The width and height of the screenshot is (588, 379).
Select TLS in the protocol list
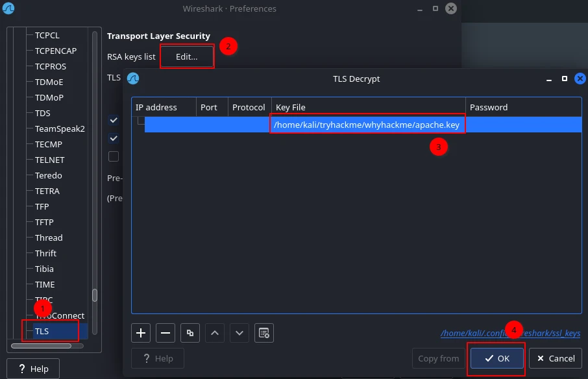pyautogui.click(x=42, y=331)
